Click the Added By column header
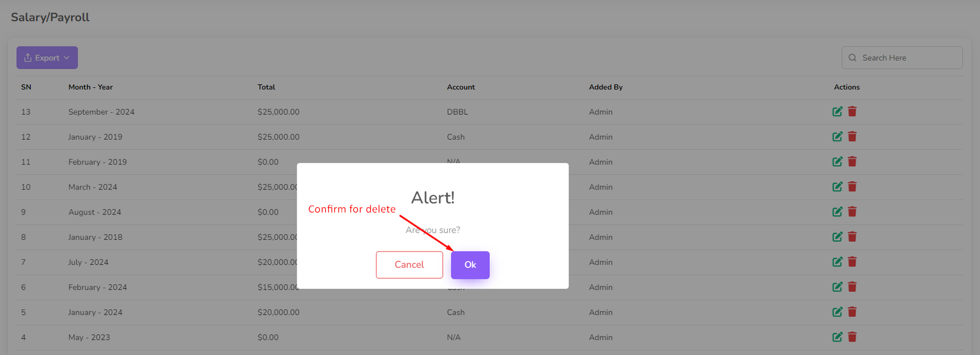Image resolution: width=980 pixels, height=355 pixels. tap(606, 87)
